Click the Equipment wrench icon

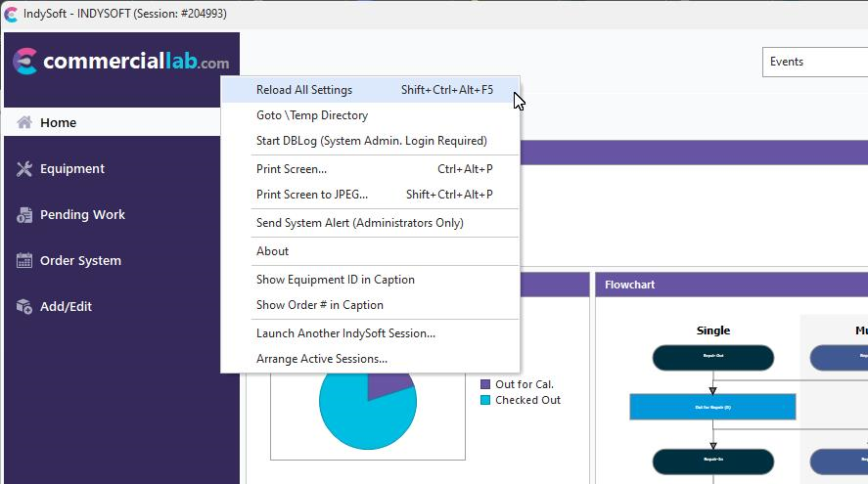click(x=24, y=168)
